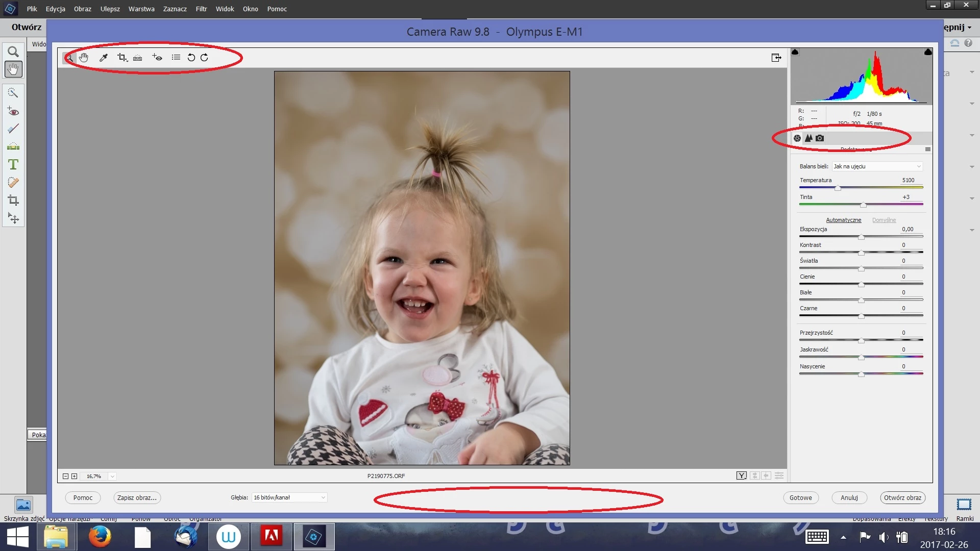Open the zoom level dropdown
980x551 pixels.
[x=112, y=477]
